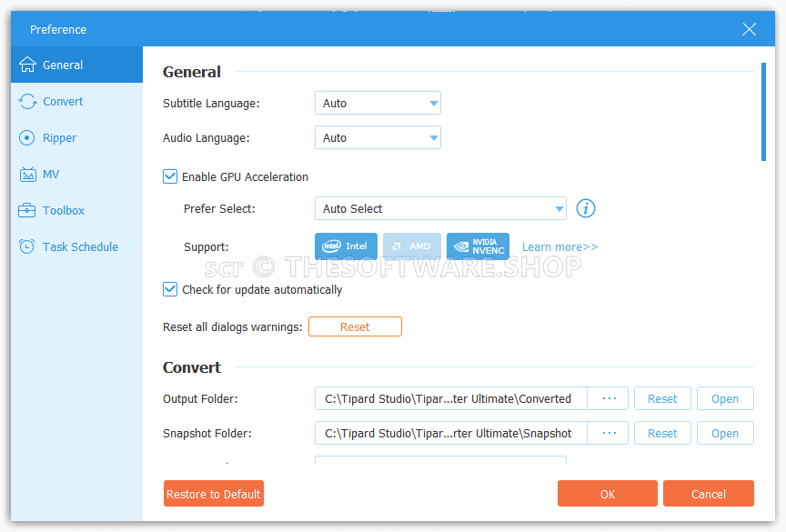The width and height of the screenshot is (786, 532).
Task: Click the Ripper disc icon in sidebar
Action: 27,138
